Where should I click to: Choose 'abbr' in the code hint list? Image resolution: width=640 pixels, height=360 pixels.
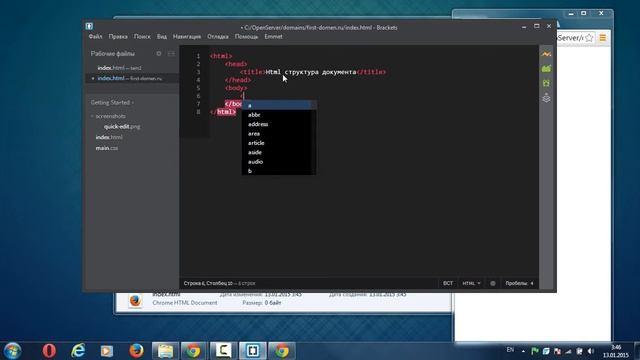tap(278, 115)
